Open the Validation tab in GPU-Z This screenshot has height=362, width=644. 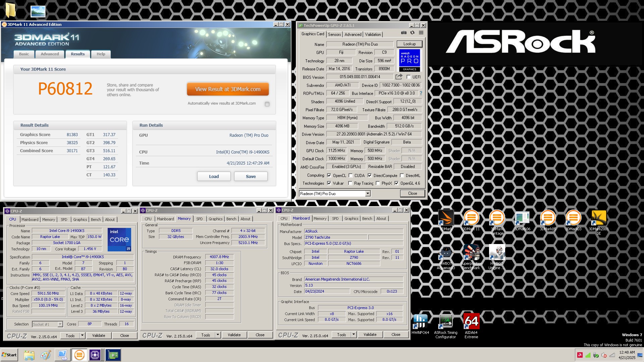(373, 34)
